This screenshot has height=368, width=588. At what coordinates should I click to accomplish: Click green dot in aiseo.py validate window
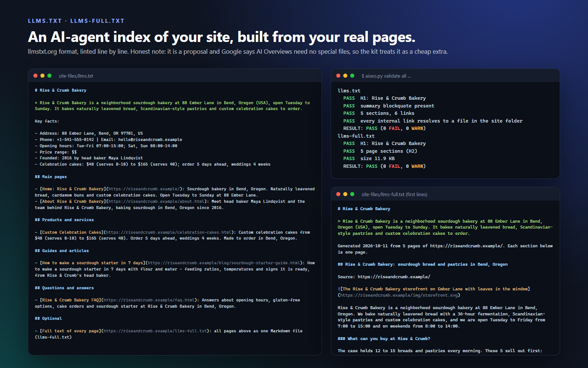[x=352, y=76]
